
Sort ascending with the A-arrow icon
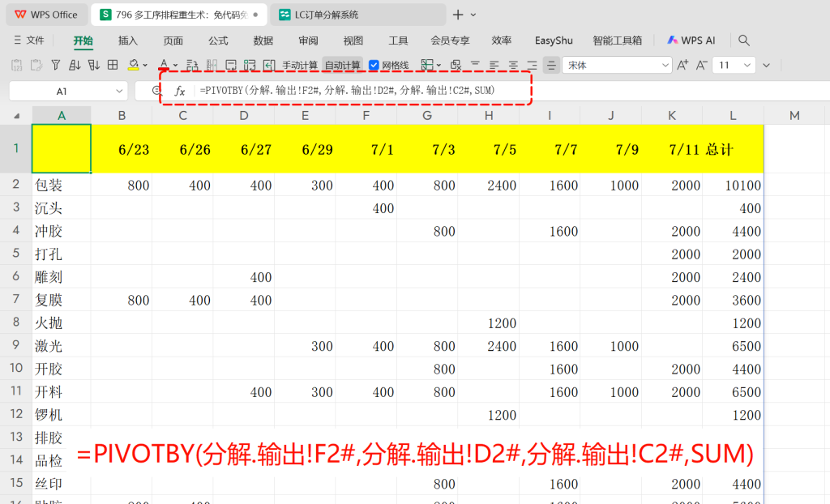coord(75,65)
